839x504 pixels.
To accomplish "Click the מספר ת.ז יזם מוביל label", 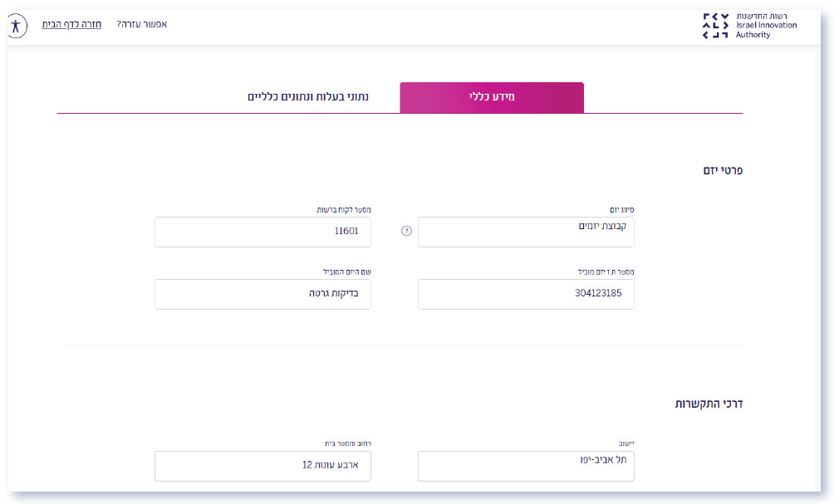I will 606,272.
